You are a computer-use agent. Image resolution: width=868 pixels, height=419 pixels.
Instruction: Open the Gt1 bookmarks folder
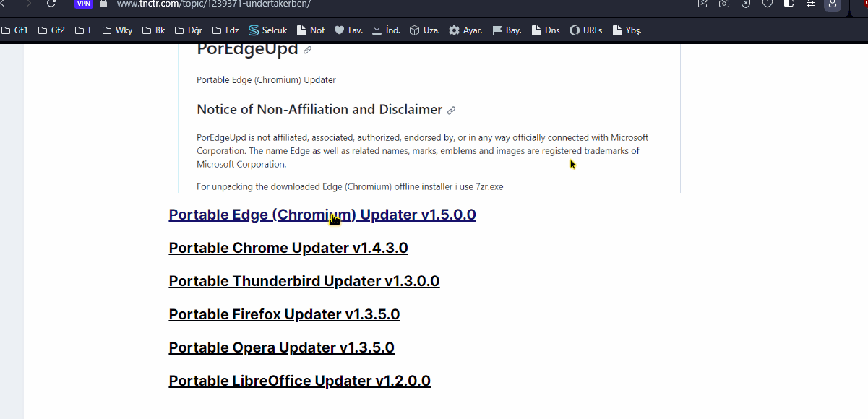pyautogui.click(x=14, y=30)
